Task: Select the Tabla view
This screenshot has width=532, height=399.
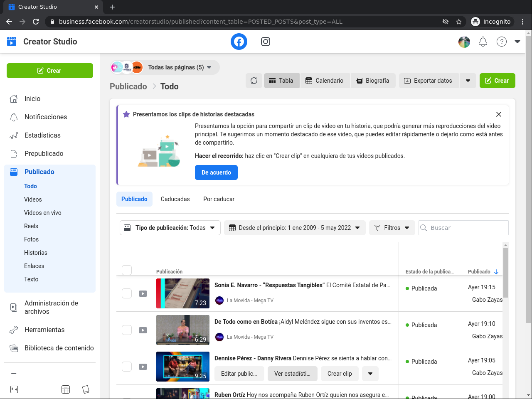Action: (x=281, y=81)
